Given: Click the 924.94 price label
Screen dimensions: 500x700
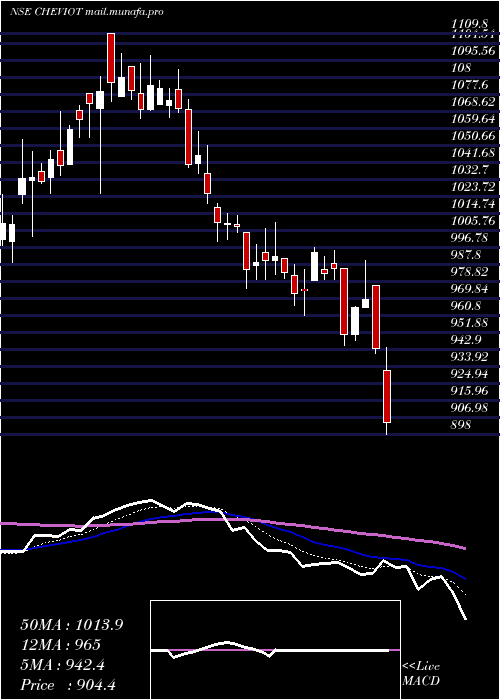Looking at the screenshot, I should coord(470,373).
